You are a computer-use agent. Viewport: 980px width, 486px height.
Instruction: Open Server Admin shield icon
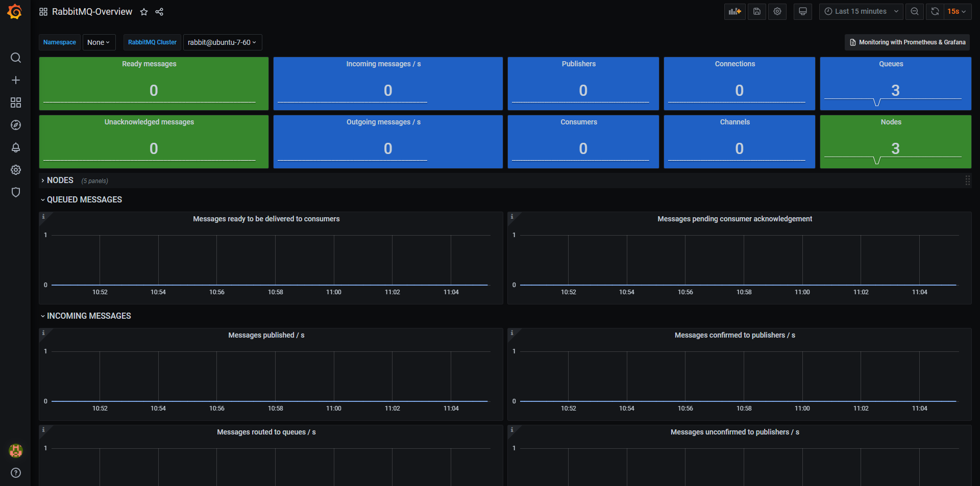(x=16, y=192)
